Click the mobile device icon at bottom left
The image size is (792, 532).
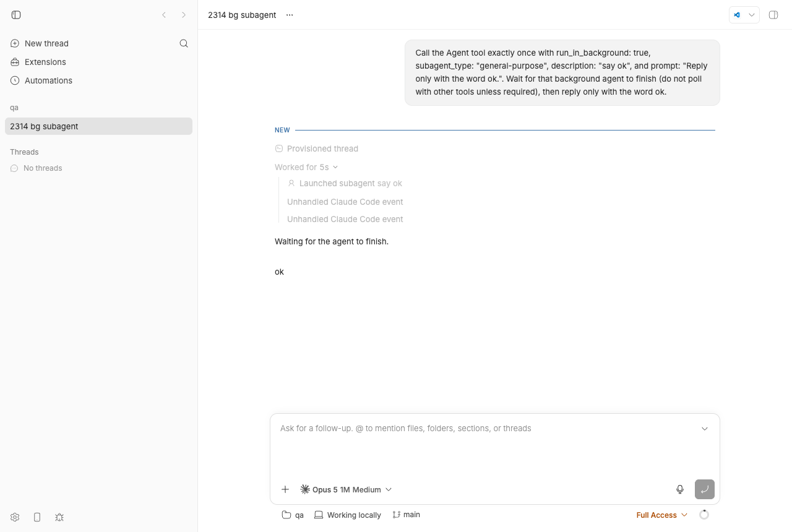[x=37, y=517]
